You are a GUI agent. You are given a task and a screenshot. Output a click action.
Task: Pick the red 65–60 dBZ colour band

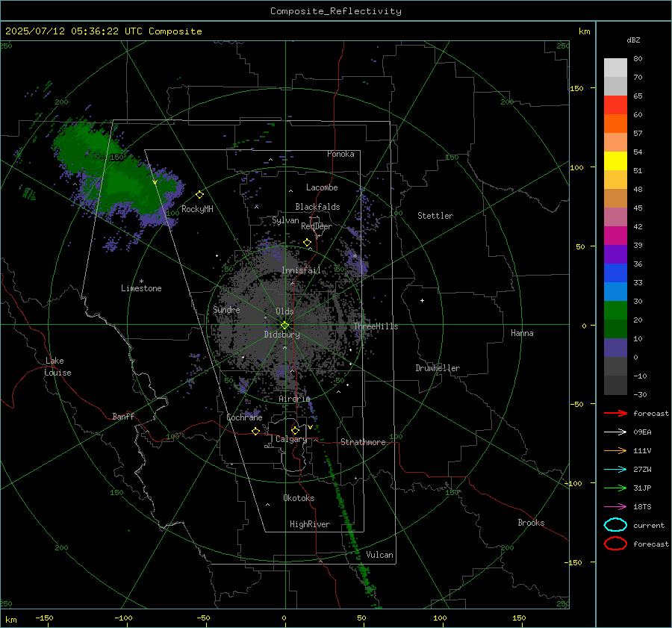(x=615, y=105)
